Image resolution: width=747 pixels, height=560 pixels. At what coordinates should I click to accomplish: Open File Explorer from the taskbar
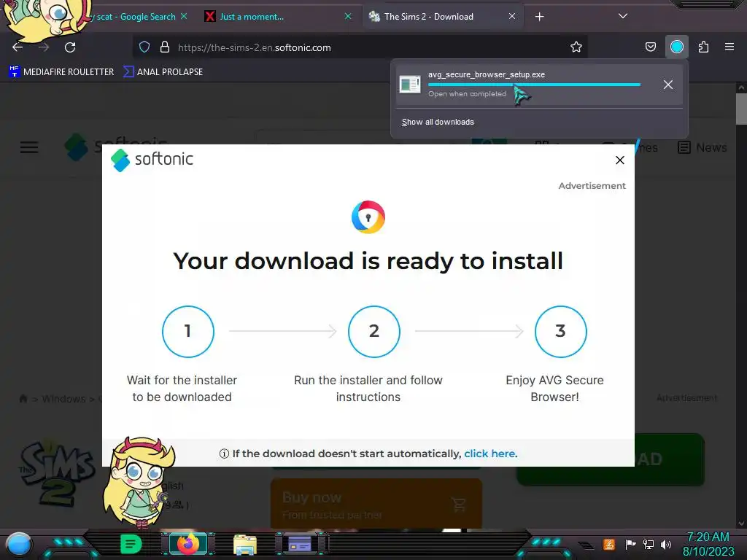click(245, 545)
